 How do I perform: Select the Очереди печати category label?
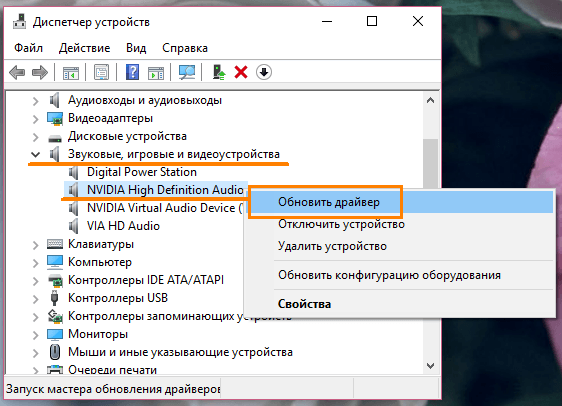click(x=113, y=369)
